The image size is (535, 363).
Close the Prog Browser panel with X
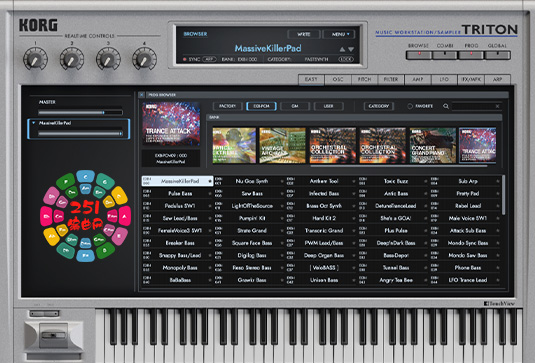point(142,95)
